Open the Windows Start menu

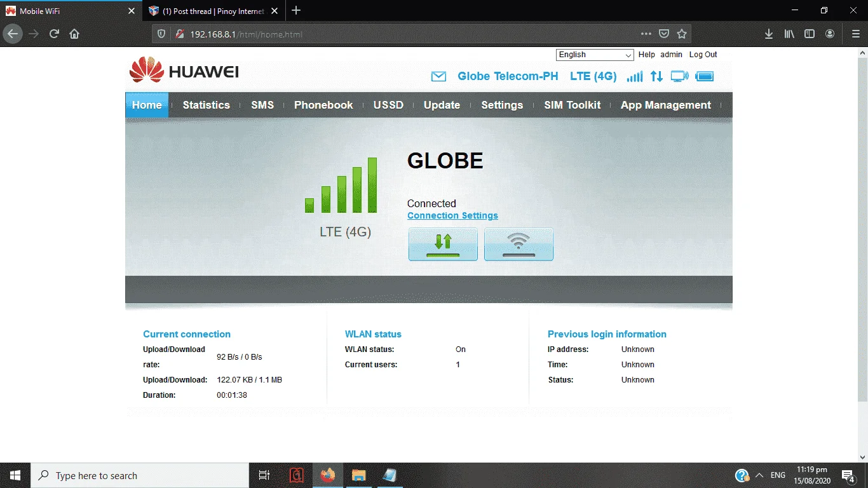tap(15, 475)
